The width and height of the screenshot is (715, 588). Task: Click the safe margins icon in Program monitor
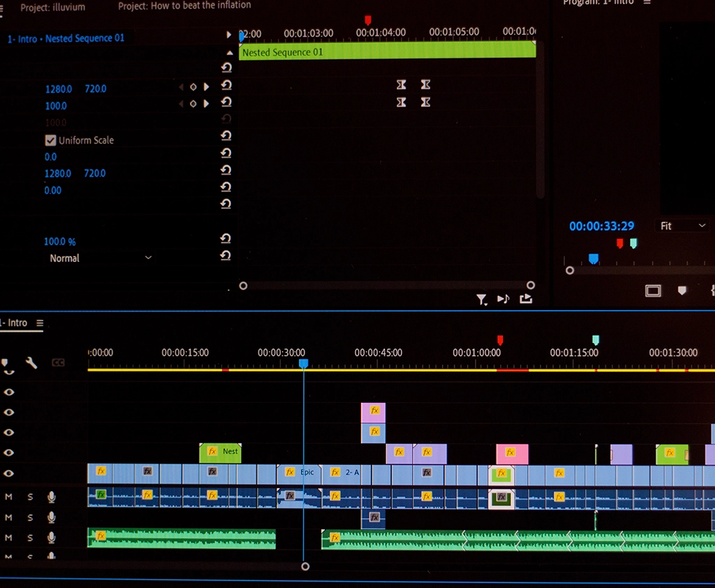pos(653,291)
